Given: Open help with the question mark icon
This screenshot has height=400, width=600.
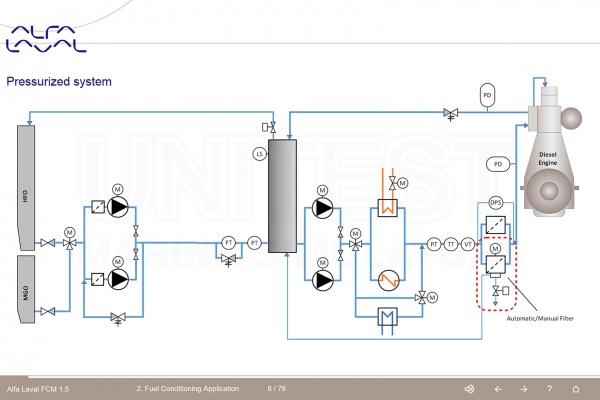Looking at the screenshot, I should point(549,389).
